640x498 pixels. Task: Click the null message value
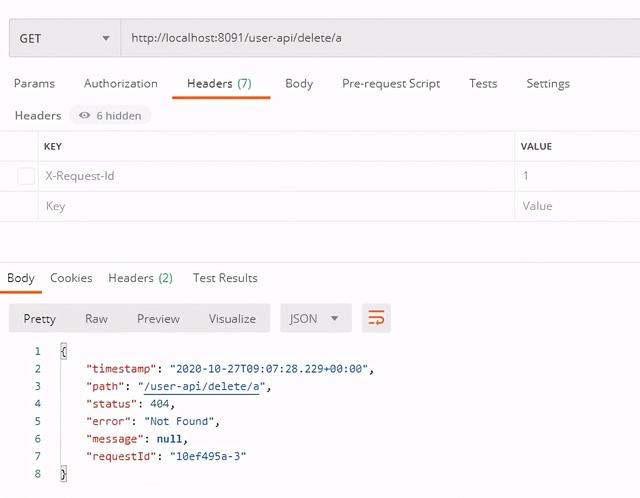pyautogui.click(x=169, y=439)
